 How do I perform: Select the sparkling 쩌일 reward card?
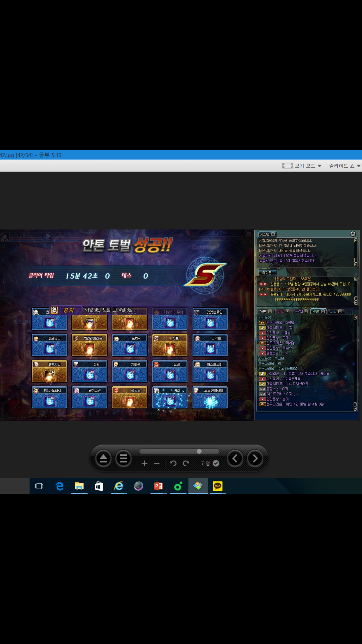pos(170,397)
